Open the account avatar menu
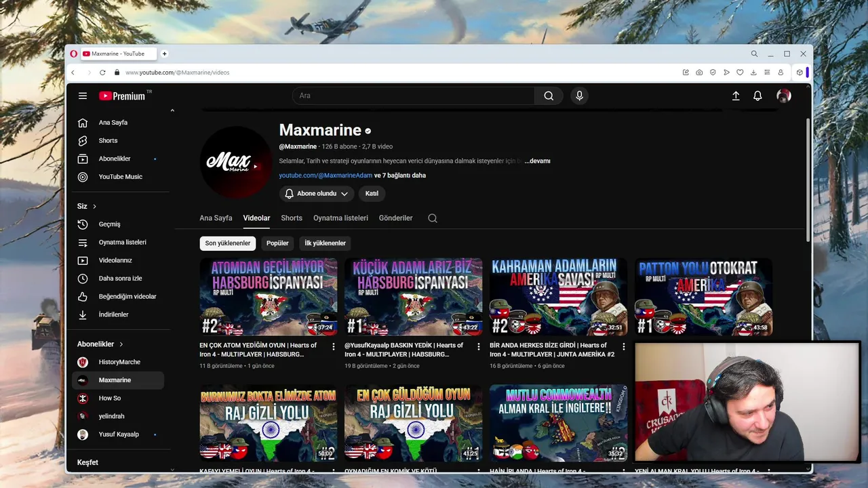 coord(784,96)
